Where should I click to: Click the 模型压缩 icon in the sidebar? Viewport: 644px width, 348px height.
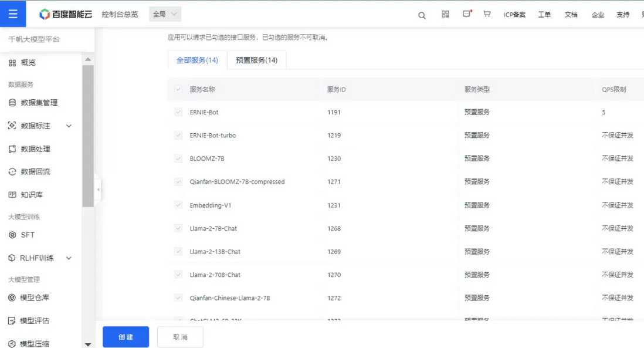tap(12, 344)
